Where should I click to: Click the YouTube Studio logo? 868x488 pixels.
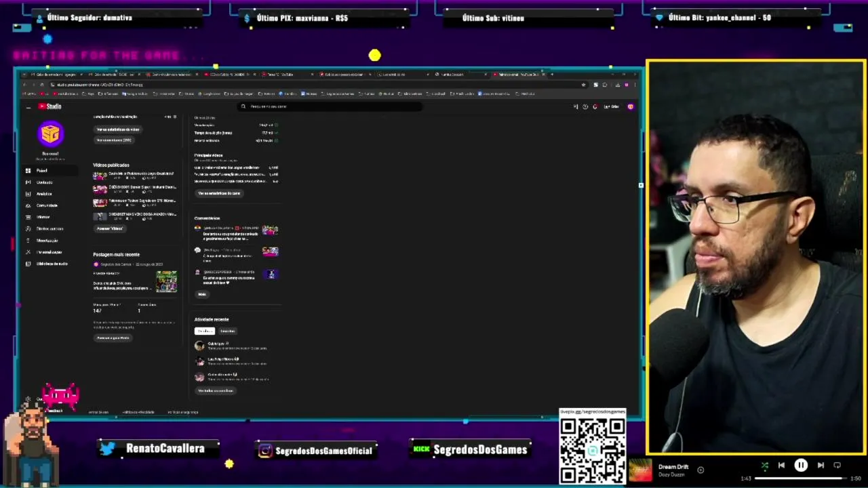[50, 106]
